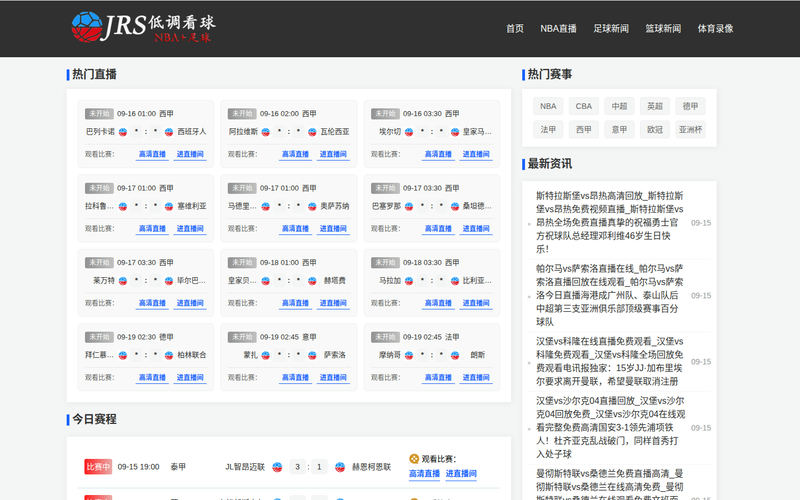
Task: Click the 柏林联合 team logo icon
Action: [169, 356]
